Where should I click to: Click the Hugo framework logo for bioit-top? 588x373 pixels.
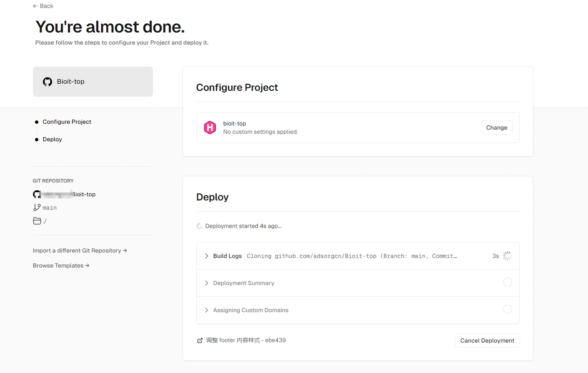(x=210, y=128)
